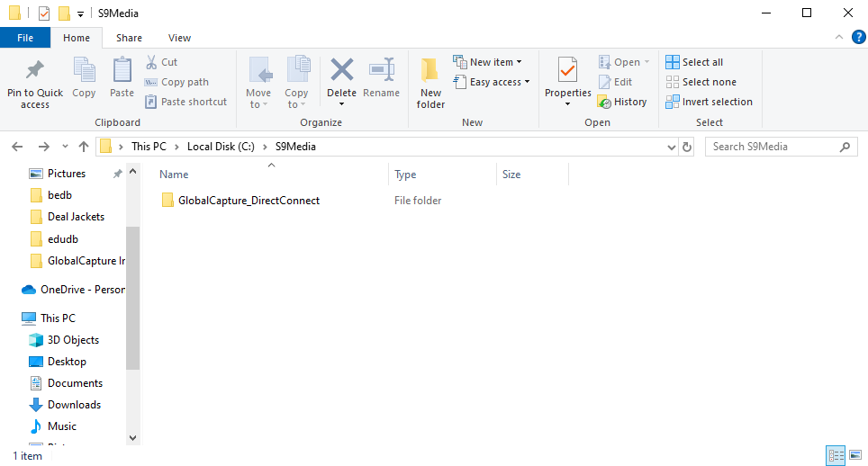Click the New folder icon
Screen dimensions: 868x466
coord(430,70)
